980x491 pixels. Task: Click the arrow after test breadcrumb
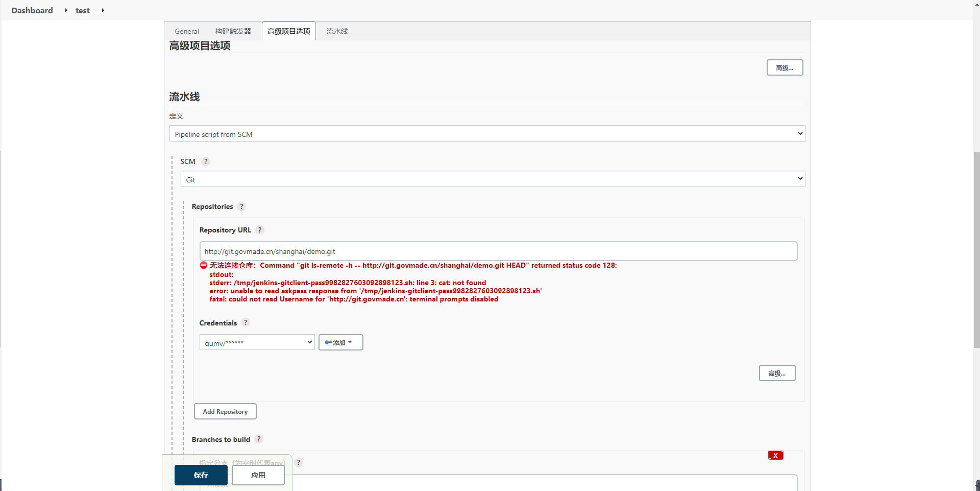tap(103, 10)
